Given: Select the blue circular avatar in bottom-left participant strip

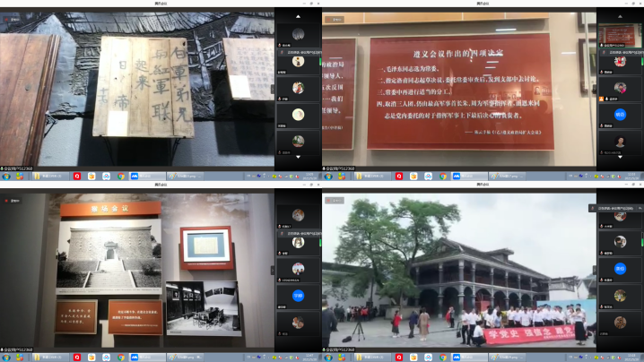Looking at the screenshot, I should (298, 296).
